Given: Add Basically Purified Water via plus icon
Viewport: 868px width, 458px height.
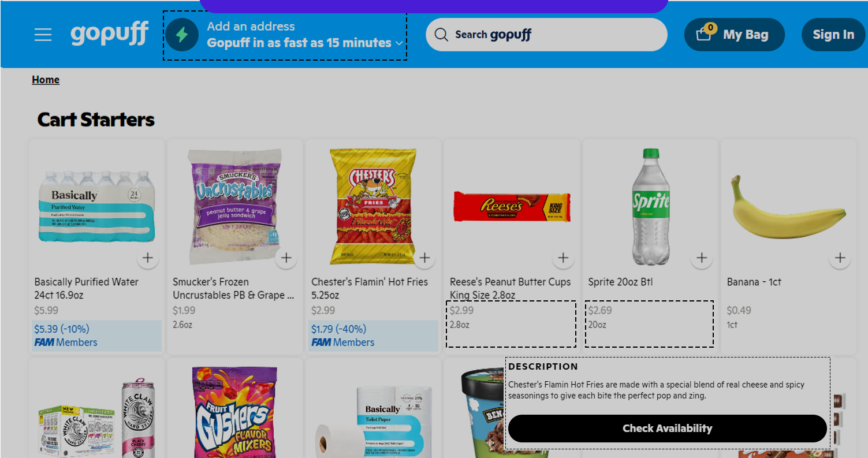Looking at the screenshot, I should tap(148, 258).
